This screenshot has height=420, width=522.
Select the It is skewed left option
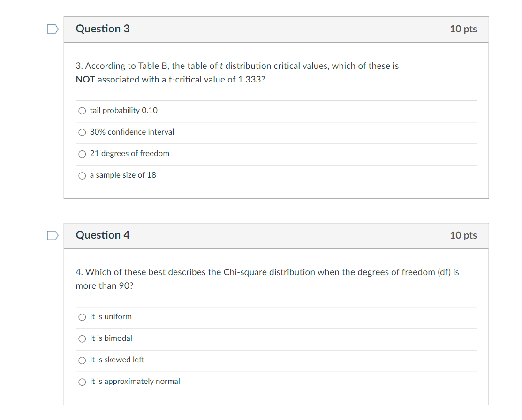[82, 360]
